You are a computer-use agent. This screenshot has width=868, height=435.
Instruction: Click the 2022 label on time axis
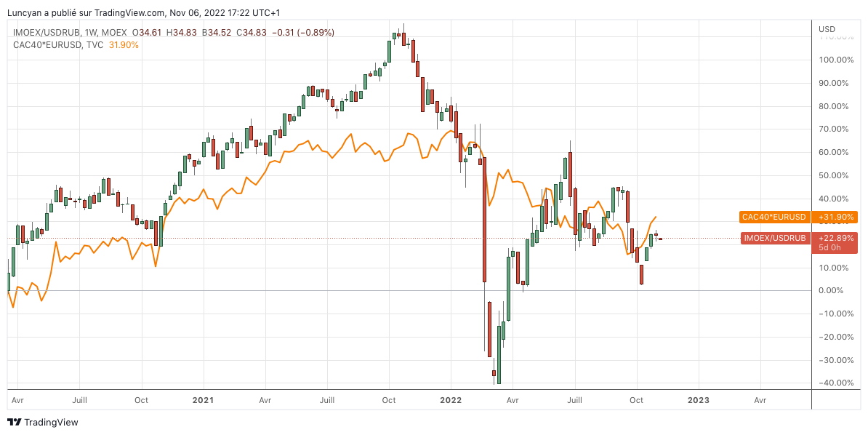pos(451,400)
